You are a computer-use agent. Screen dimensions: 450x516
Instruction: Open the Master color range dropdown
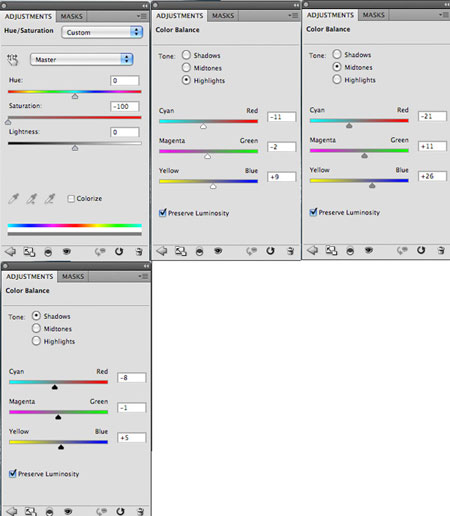point(82,59)
